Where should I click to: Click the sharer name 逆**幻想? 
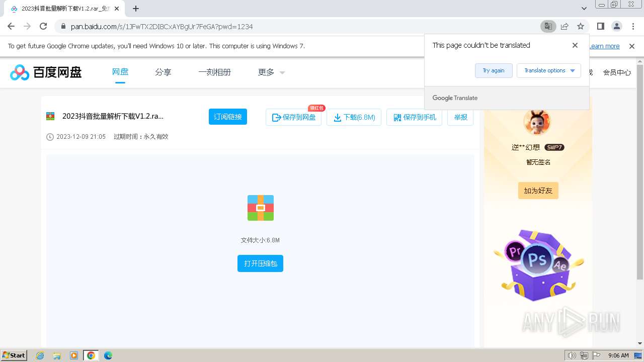coord(526,147)
